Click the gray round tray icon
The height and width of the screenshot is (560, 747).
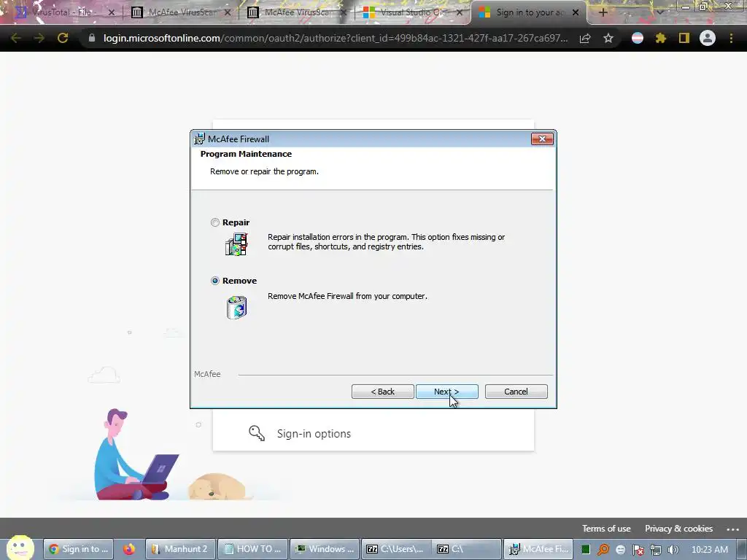(x=620, y=550)
